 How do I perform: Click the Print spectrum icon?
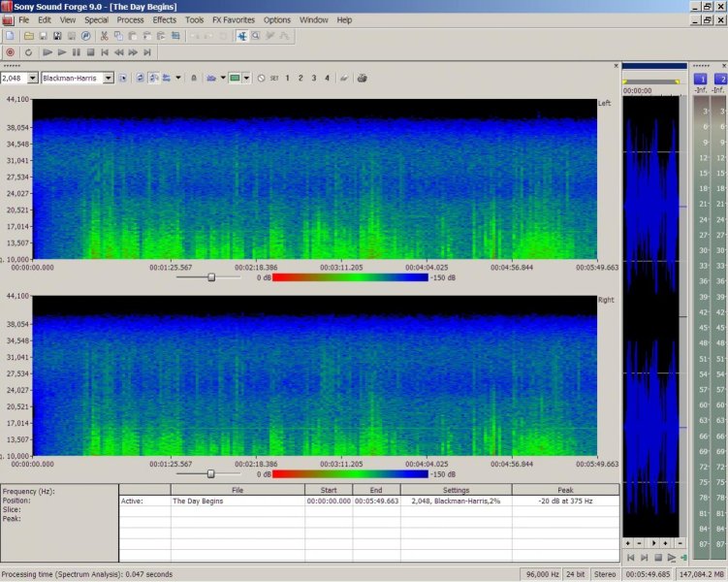tap(362, 78)
